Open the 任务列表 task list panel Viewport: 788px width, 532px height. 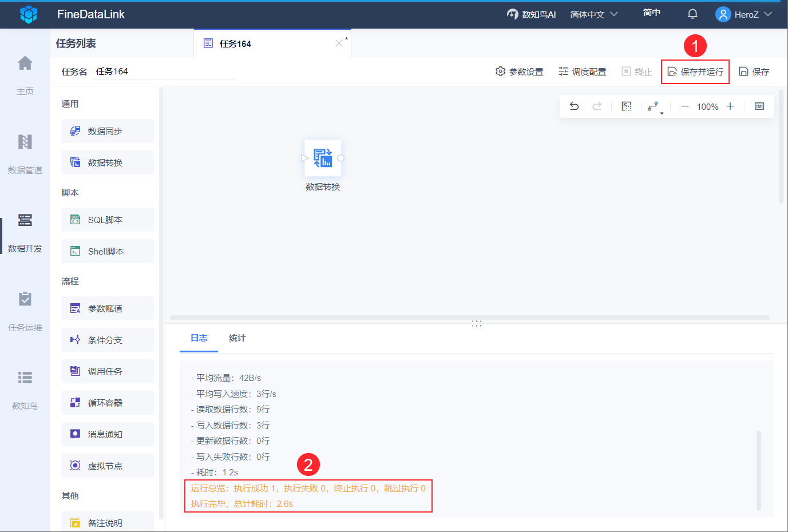[x=76, y=43]
